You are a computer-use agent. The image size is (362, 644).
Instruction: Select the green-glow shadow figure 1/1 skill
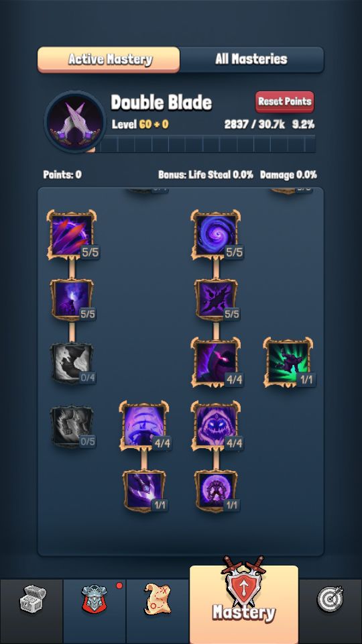coord(288,362)
